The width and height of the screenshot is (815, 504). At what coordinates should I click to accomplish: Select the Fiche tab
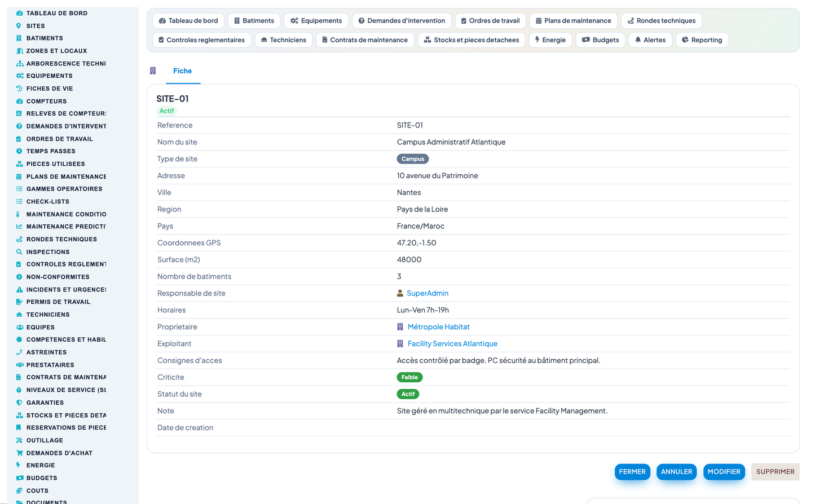pos(182,71)
